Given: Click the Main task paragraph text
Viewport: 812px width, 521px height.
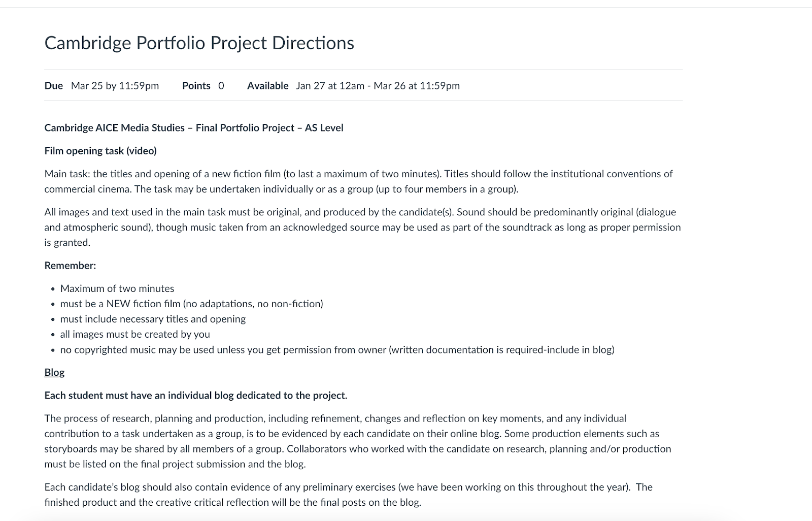Looking at the screenshot, I should pos(358,181).
